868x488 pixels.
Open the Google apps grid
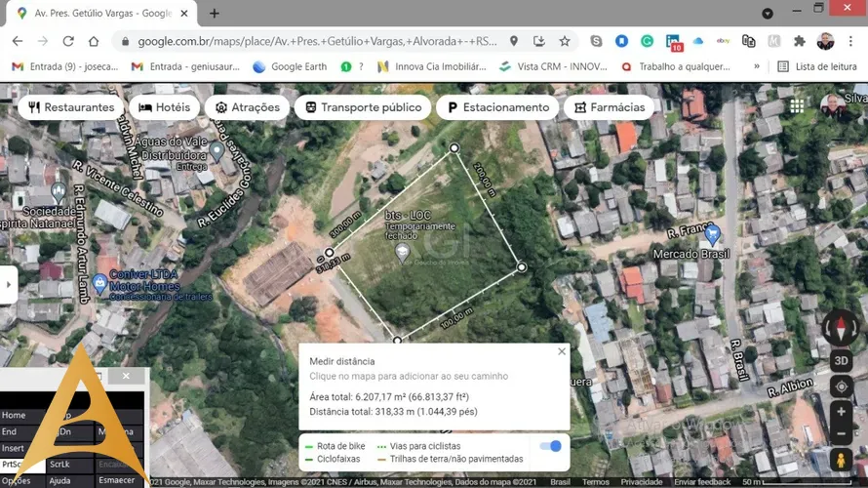[x=797, y=106]
